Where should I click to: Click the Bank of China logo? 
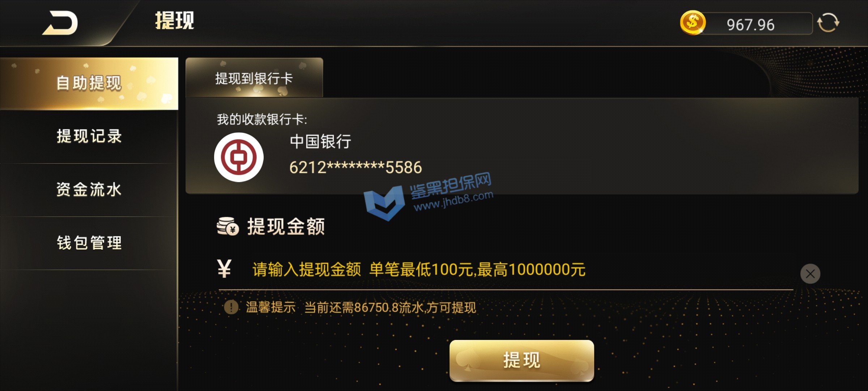tap(239, 157)
